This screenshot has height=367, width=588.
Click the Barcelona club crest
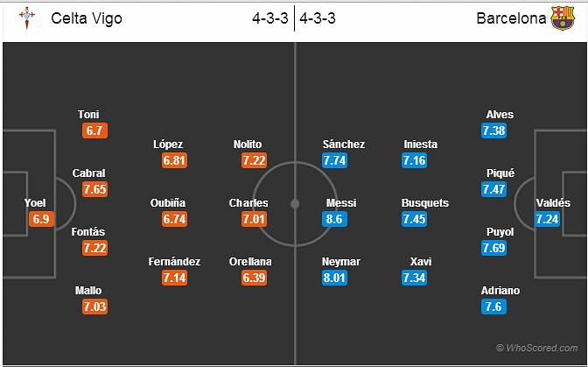[x=563, y=18]
